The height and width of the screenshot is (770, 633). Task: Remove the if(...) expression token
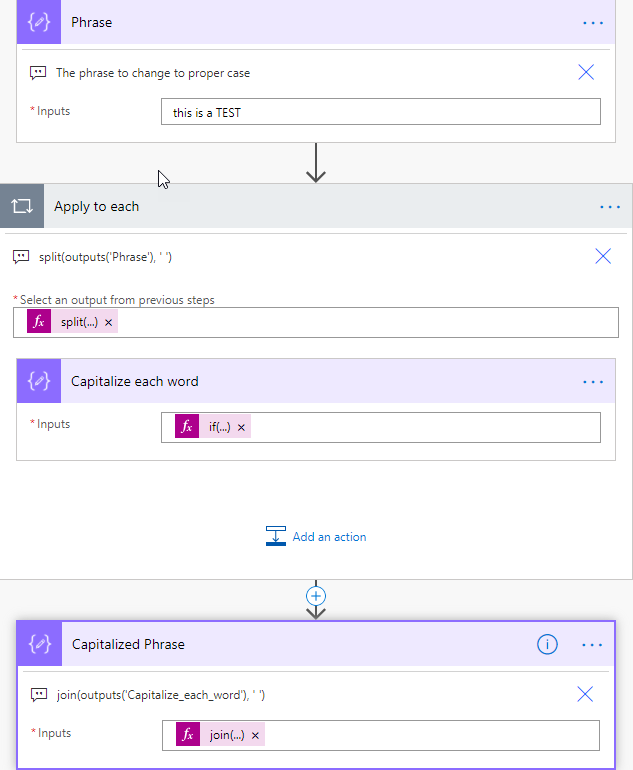(241, 427)
